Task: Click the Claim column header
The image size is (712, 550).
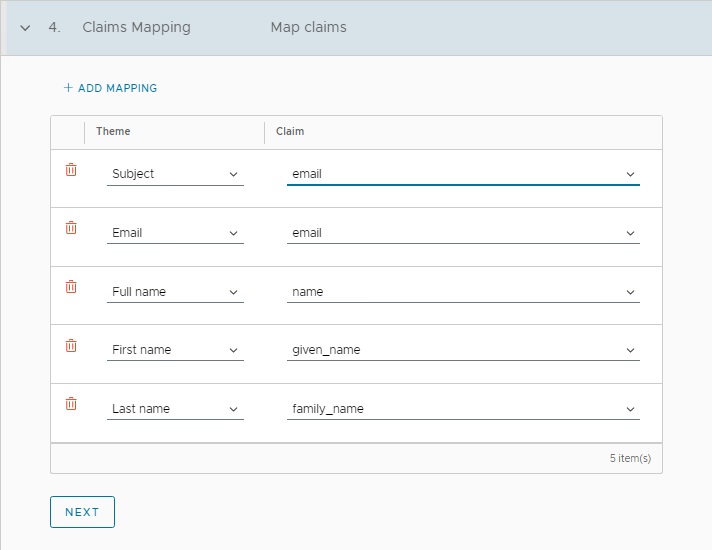Action: [290, 132]
